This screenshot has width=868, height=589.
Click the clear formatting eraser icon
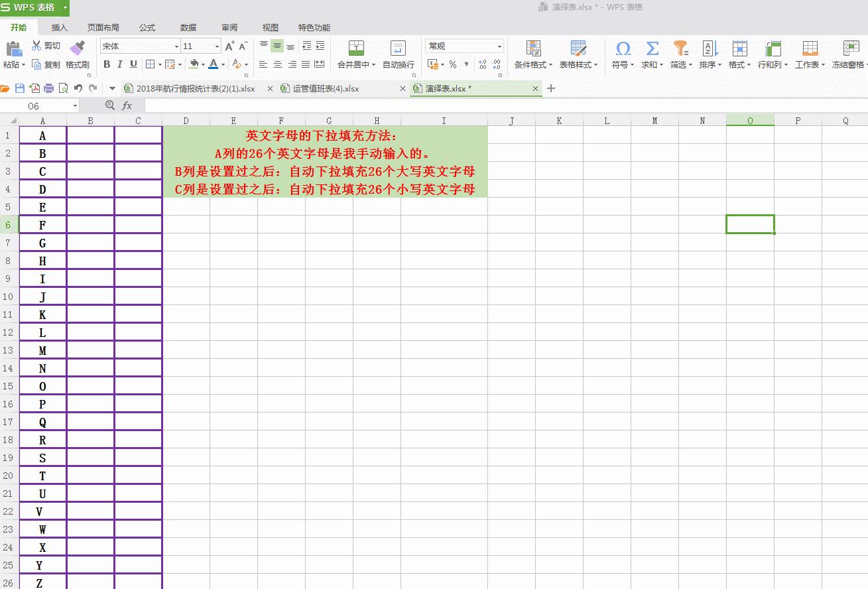point(237,64)
